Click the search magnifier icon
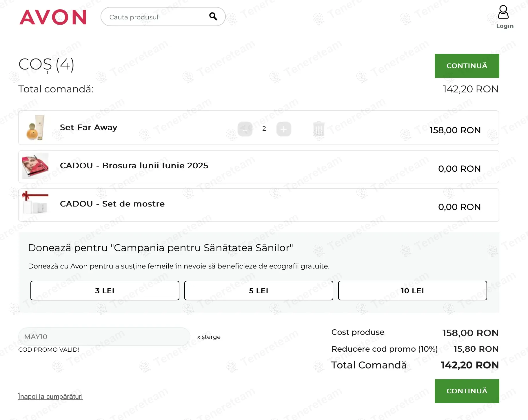The height and width of the screenshot is (420, 528). click(213, 17)
